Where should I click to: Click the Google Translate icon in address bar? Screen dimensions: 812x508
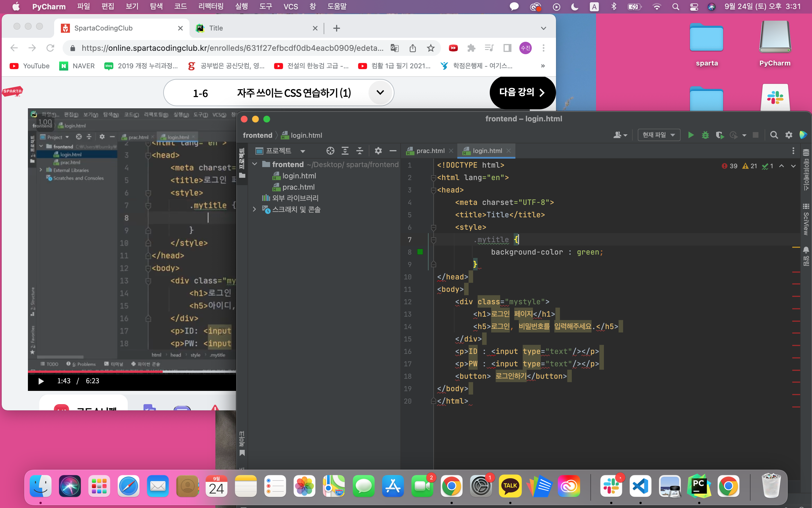tap(395, 48)
